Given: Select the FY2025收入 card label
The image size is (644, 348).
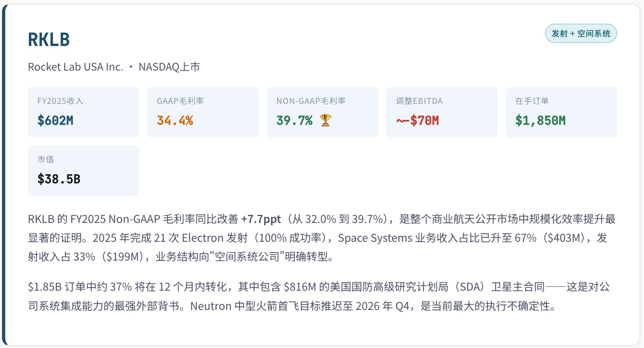Looking at the screenshot, I should (x=60, y=101).
